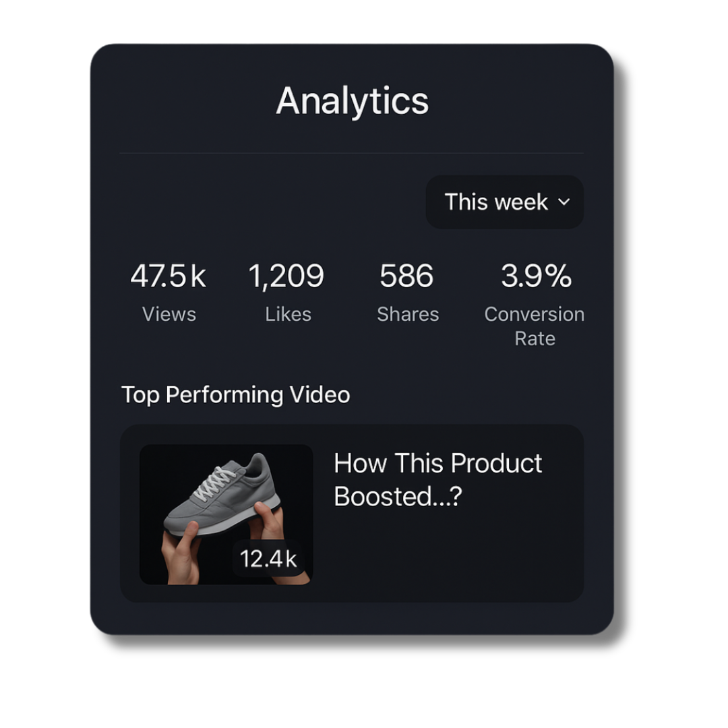Image resolution: width=728 pixels, height=728 pixels.
Task: Click the left hand holding the shoe
Action: coord(181,553)
